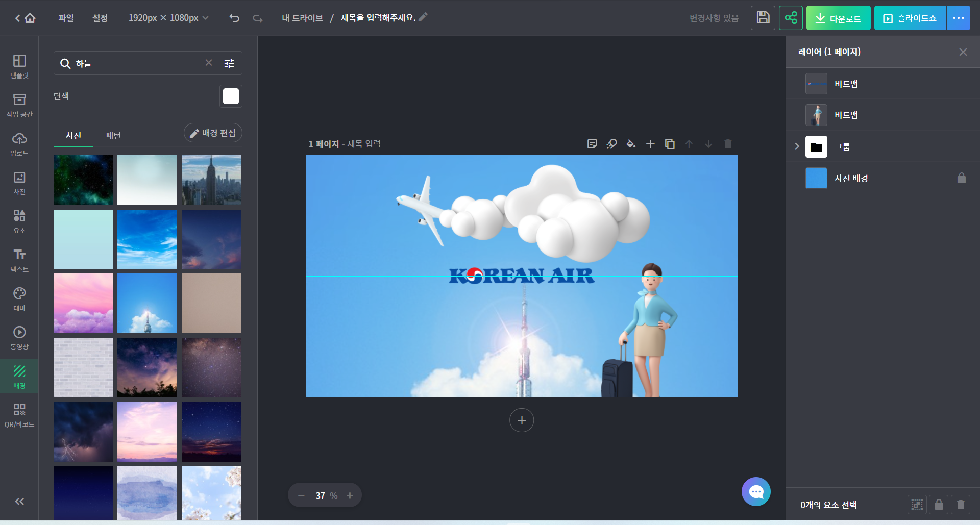Select the white brick wall thumbnail
Image resolution: width=980 pixels, height=525 pixels.
83,367
